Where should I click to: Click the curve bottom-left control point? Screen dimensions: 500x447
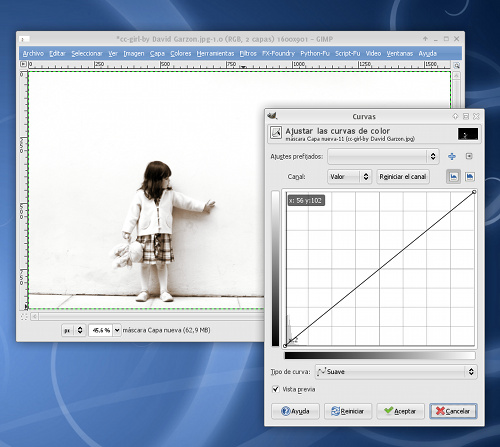[x=285, y=346]
